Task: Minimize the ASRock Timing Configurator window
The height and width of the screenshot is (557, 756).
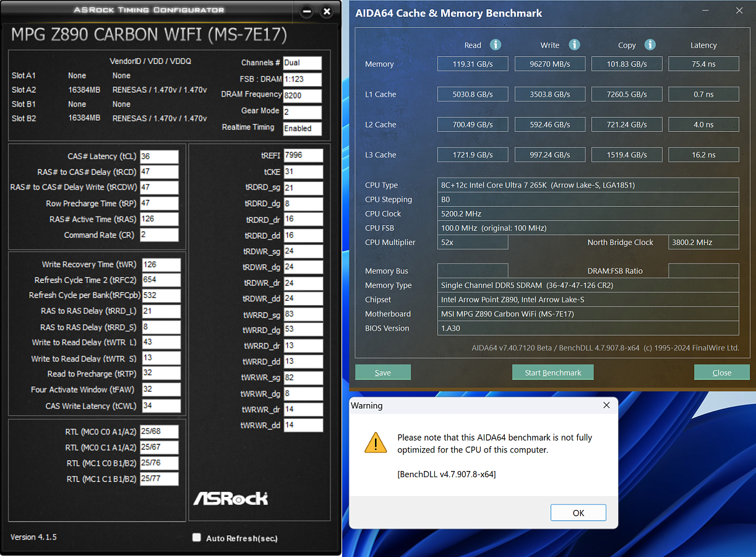Action: tap(306, 11)
